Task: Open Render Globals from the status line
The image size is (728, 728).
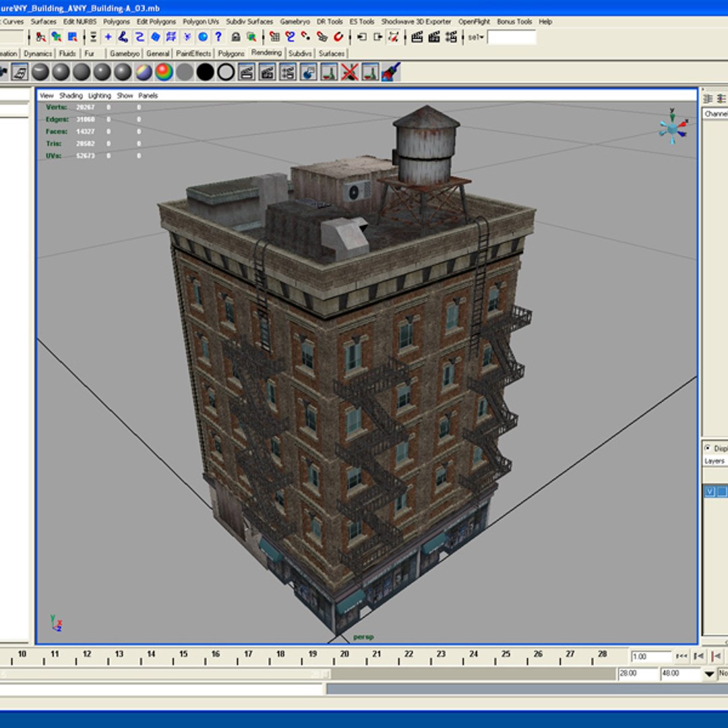Action: coord(451,36)
